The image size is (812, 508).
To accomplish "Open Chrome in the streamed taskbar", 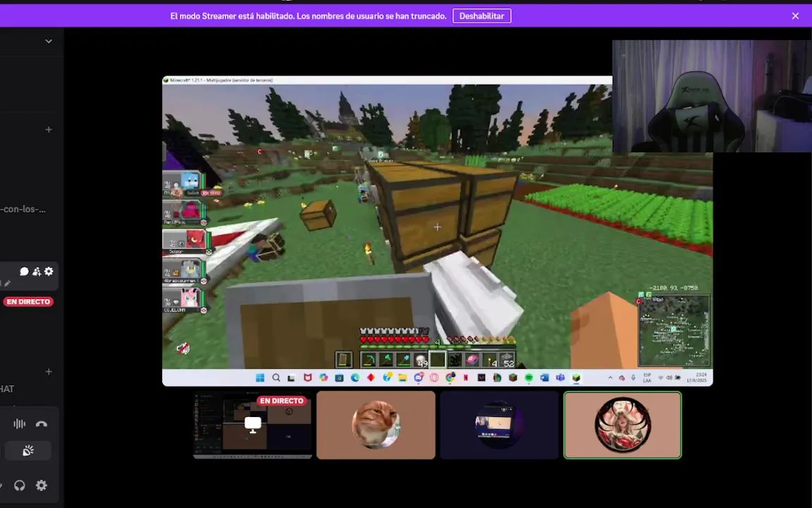I will 450,378.
